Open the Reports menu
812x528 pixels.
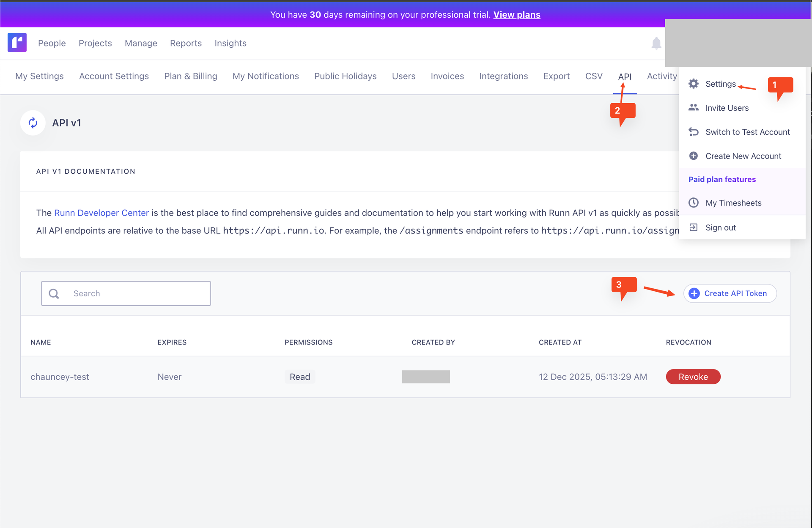[186, 43]
